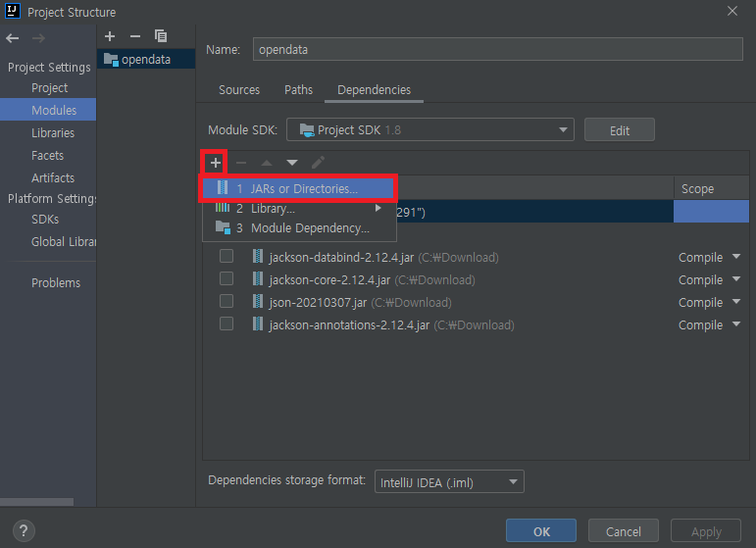Open the Facets settings page
This screenshot has width=756, height=548.
[47, 156]
